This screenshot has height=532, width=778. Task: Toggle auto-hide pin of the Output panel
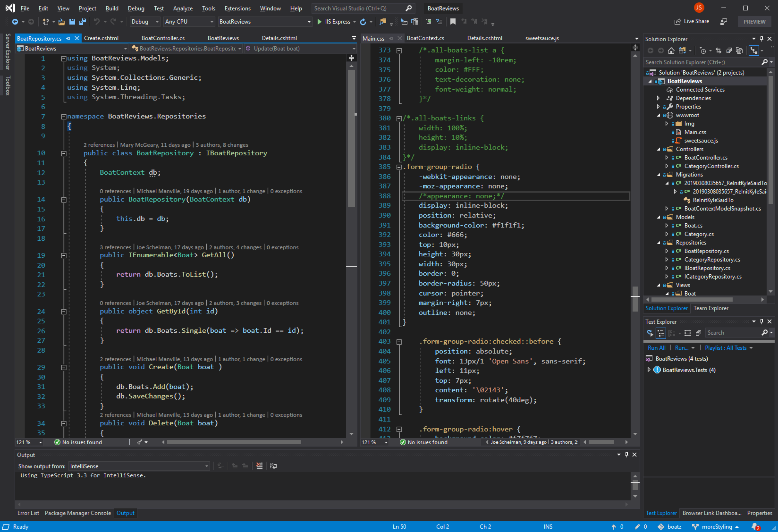(627, 455)
